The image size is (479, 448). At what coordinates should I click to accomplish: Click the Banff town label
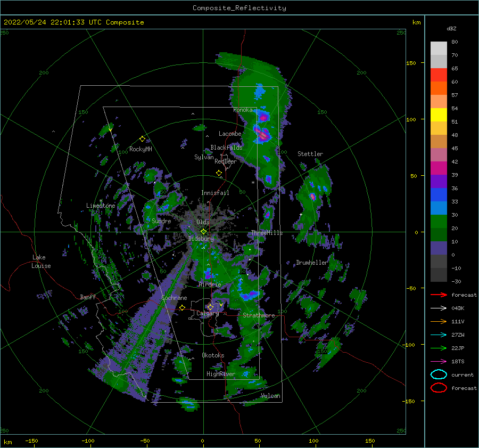(88, 297)
